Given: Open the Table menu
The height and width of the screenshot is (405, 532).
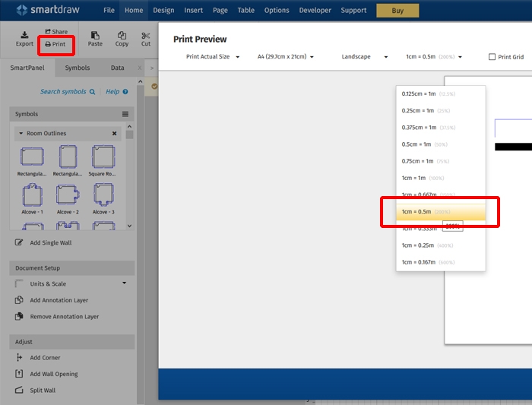Looking at the screenshot, I should point(246,10).
